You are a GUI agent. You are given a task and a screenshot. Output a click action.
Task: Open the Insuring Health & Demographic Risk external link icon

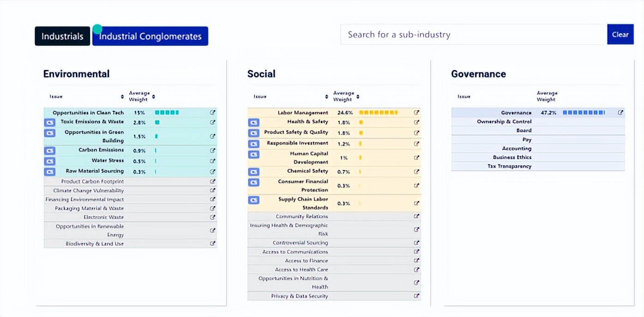[x=416, y=229]
